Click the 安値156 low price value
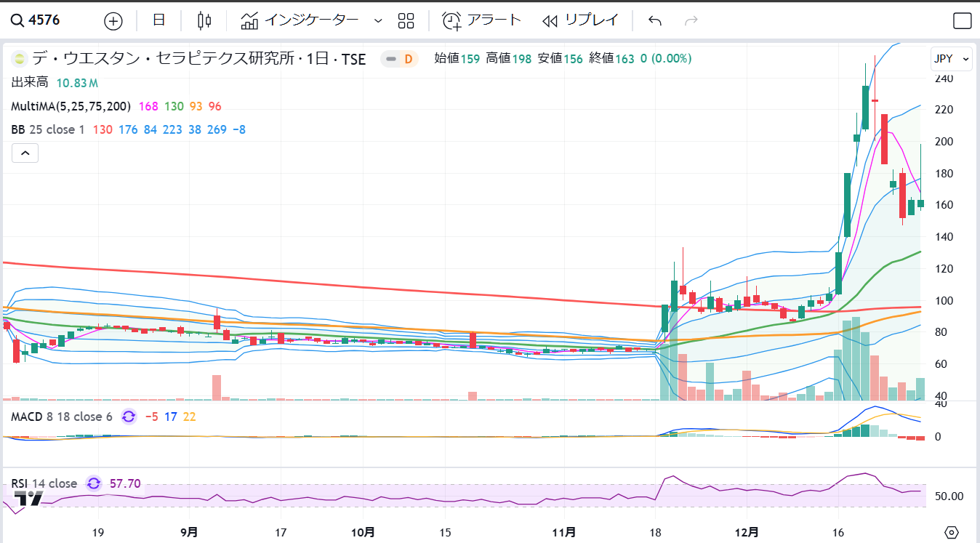This screenshot has height=543, width=980. click(561, 59)
